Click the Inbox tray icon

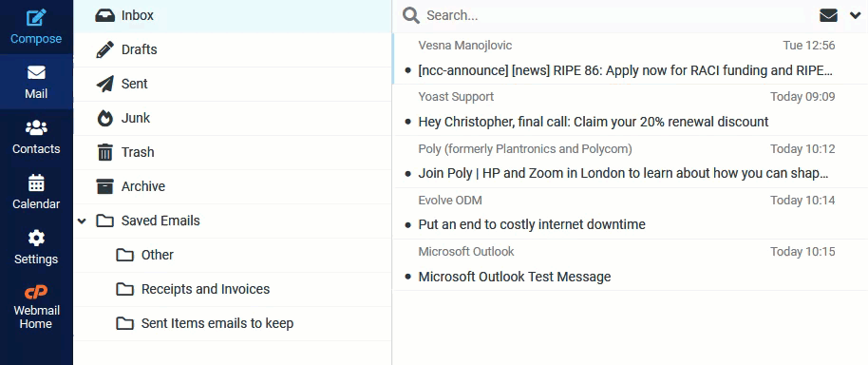pos(104,15)
